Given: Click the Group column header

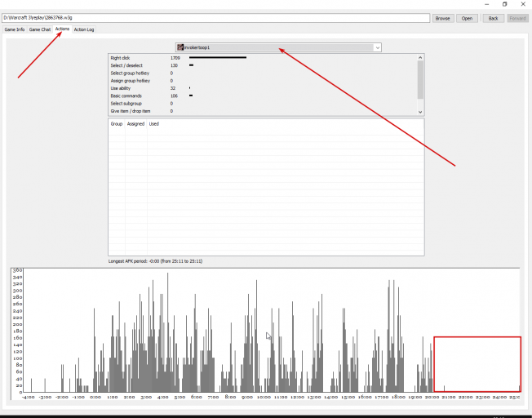Looking at the screenshot, I should click(x=117, y=124).
